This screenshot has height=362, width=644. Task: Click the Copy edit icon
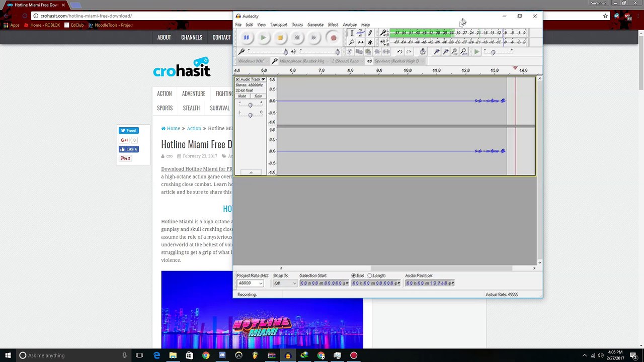click(x=359, y=52)
